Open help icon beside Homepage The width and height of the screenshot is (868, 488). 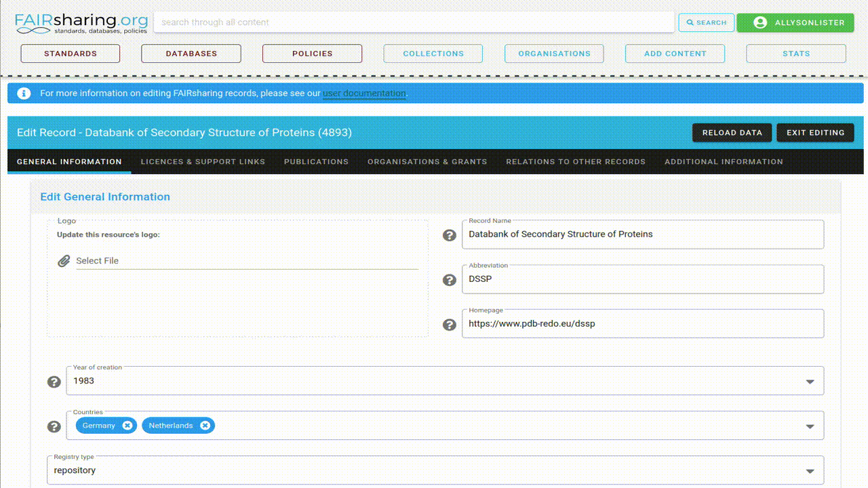[449, 325]
